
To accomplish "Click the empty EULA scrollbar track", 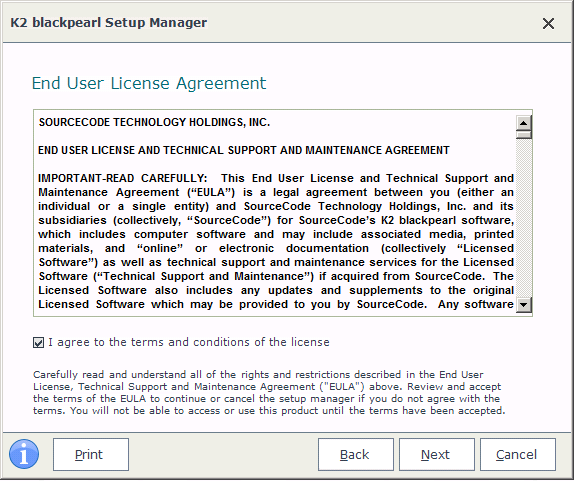I will [x=523, y=218].
